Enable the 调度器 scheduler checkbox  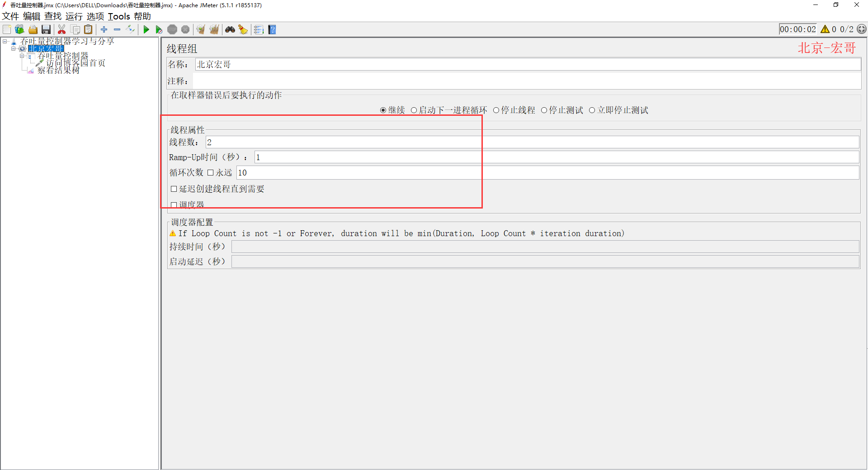tap(174, 205)
